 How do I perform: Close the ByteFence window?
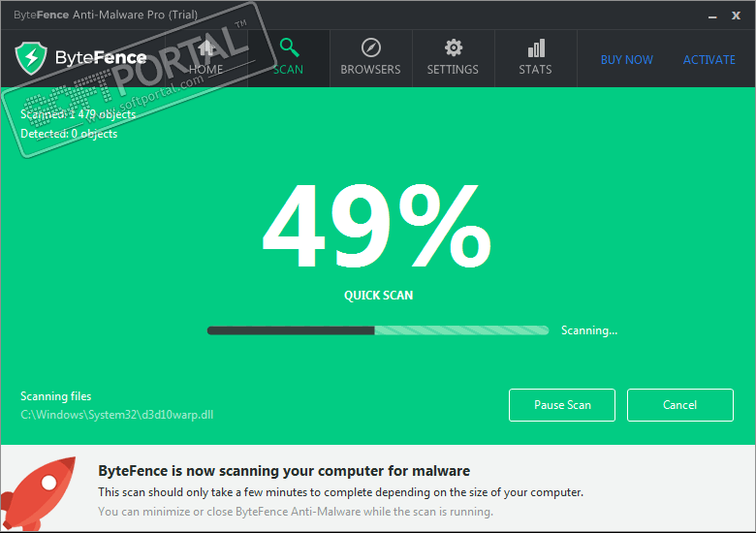point(736,16)
